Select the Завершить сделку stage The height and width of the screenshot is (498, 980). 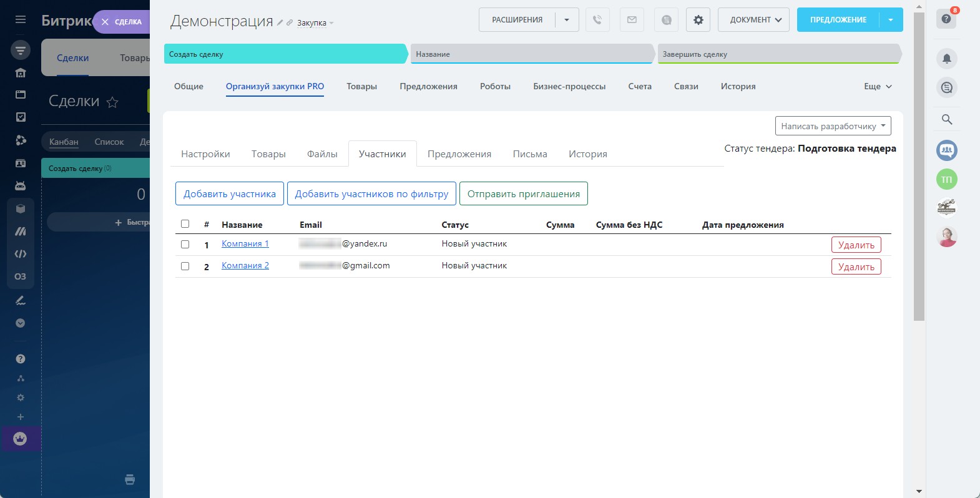pos(777,54)
